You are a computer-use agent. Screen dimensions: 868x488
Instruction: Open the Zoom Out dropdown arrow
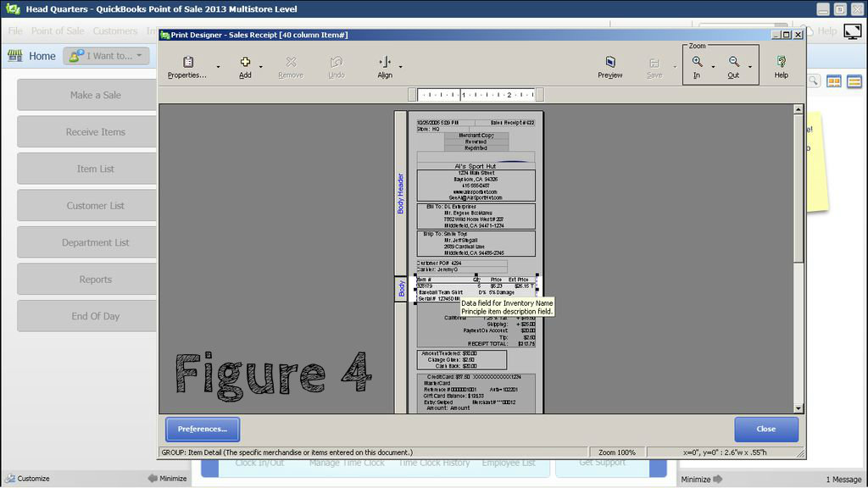coord(750,67)
